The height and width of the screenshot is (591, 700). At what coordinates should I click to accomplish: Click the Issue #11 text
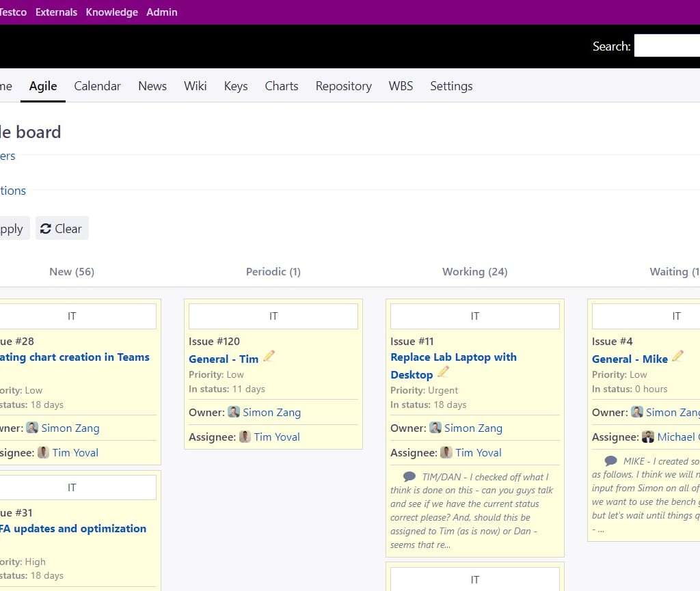pyautogui.click(x=412, y=341)
